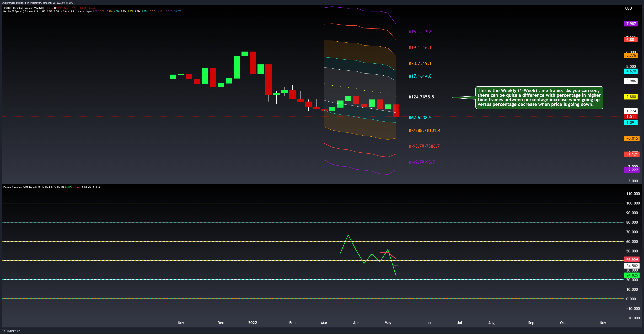This screenshot has width=644, height=334.
Task: Click the 2.880 yellow price tag
Action: point(631,97)
